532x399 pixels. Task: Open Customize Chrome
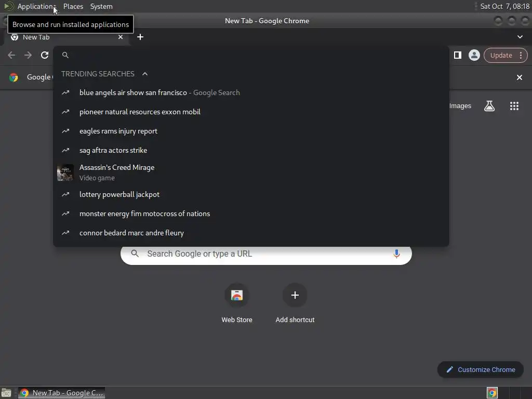[481, 369]
